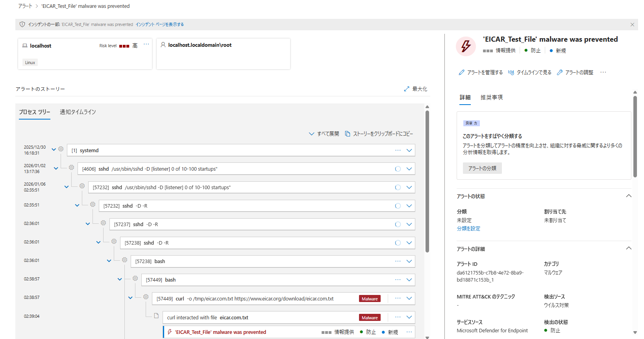The height and width of the screenshot is (339, 644).
Task: Open ellipsis menu on bash 57238 row
Action: pyautogui.click(x=398, y=261)
